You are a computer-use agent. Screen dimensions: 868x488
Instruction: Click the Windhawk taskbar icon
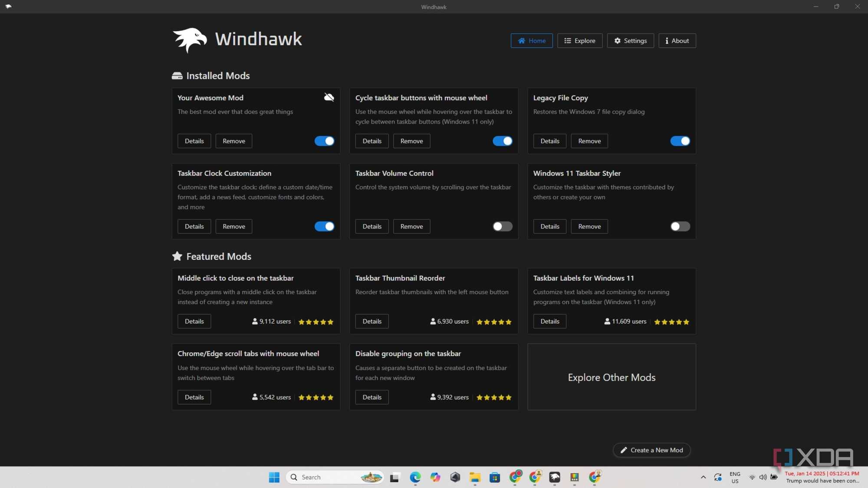pyautogui.click(x=555, y=477)
